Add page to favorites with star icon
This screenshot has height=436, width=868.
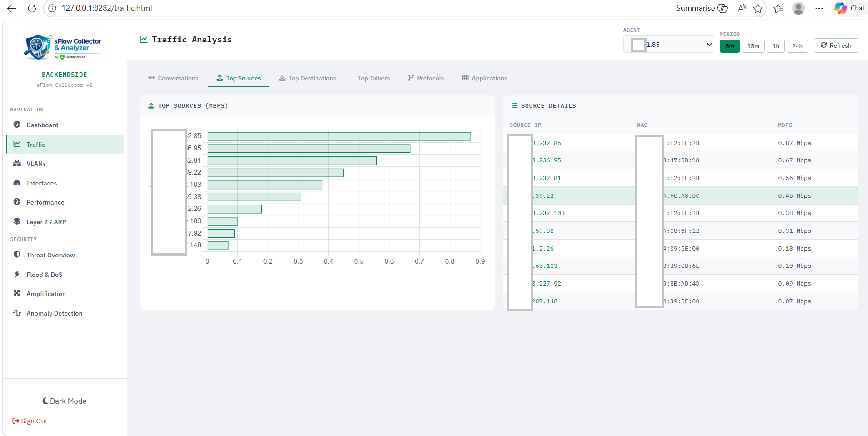click(x=758, y=8)
